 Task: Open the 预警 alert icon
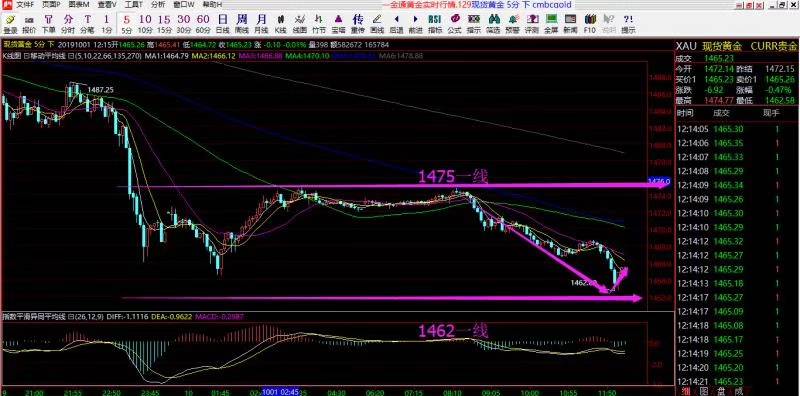click(x=512, y=23)
